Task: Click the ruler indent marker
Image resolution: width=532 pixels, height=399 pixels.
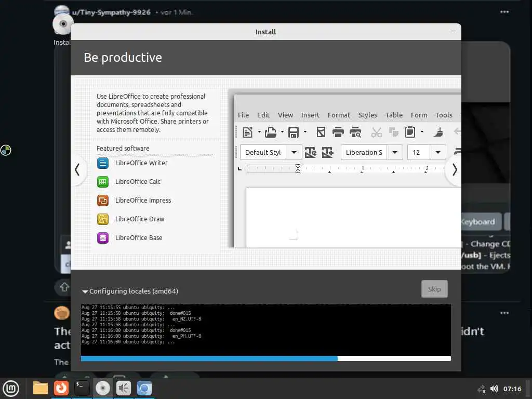Action: (x=298, y=169)
